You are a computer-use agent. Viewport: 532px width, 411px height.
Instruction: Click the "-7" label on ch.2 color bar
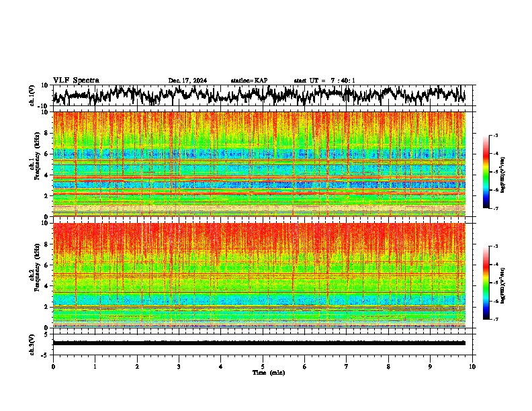495,320
